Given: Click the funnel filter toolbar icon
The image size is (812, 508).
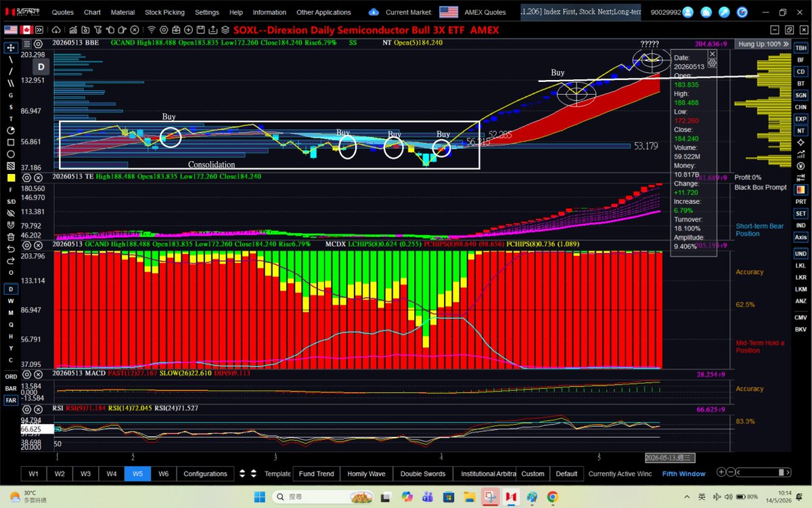Looking at the screenshot, I should (97, 30).
